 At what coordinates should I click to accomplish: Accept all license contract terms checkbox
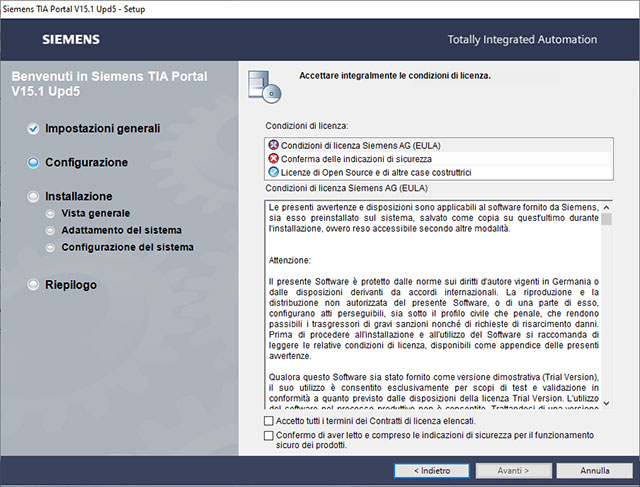(268, 423)
